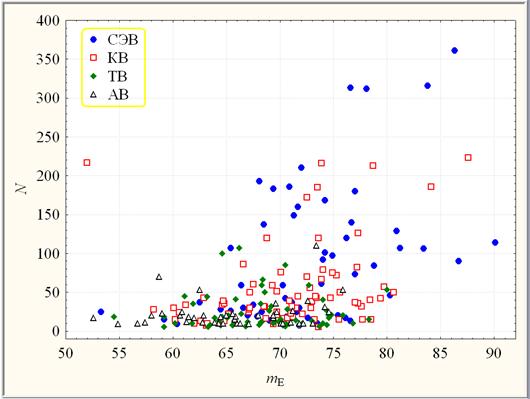Select the red square point near mE 87.5, N 223
Screen dimensions: 530x399
[468, 158]
